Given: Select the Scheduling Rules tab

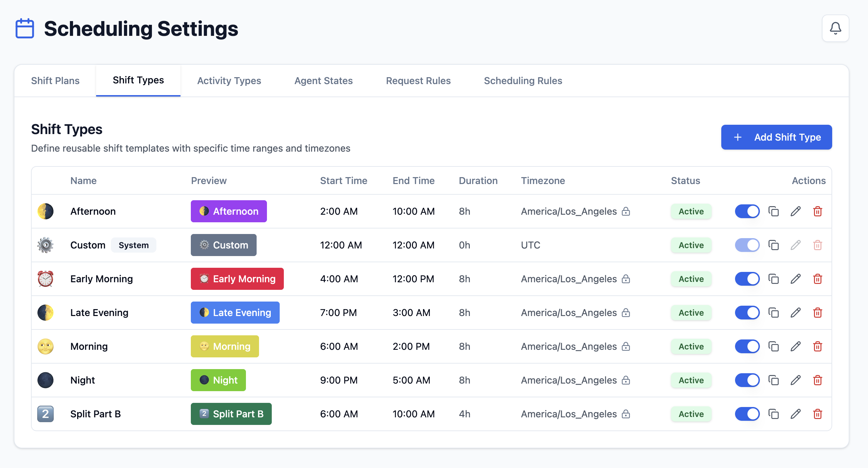Looking at the screenshot, I should (523, 81).
